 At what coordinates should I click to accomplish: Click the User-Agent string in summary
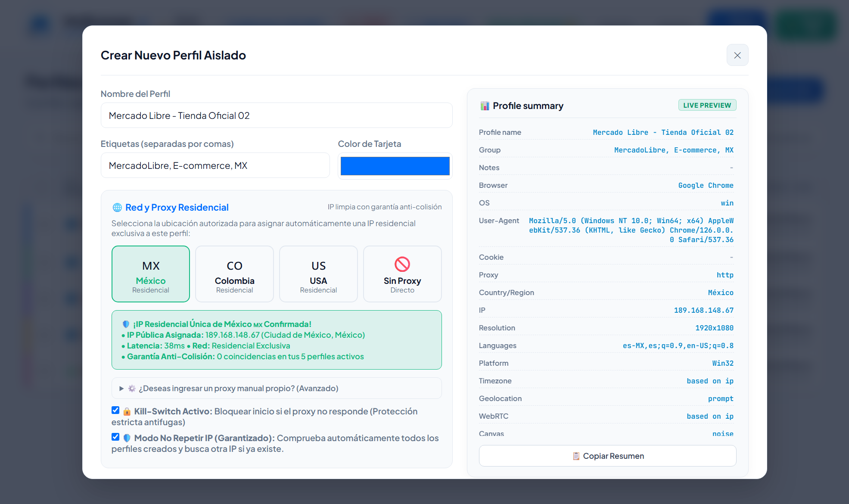(x=631, y=230)
